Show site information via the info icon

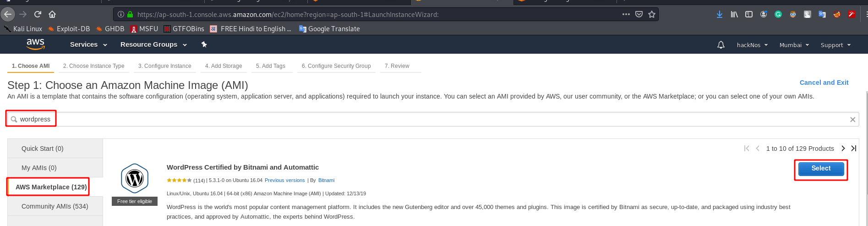click(121, 14)
